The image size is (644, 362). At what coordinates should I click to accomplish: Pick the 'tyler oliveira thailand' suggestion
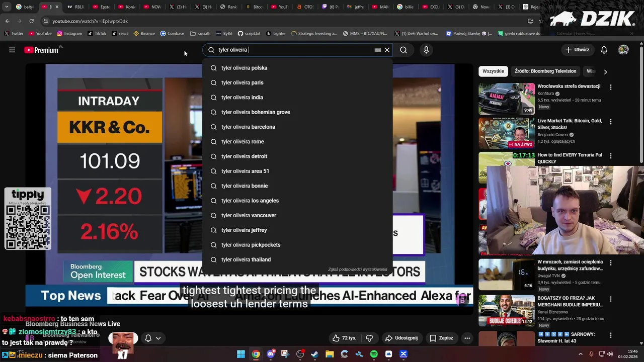tap(297, 259)
